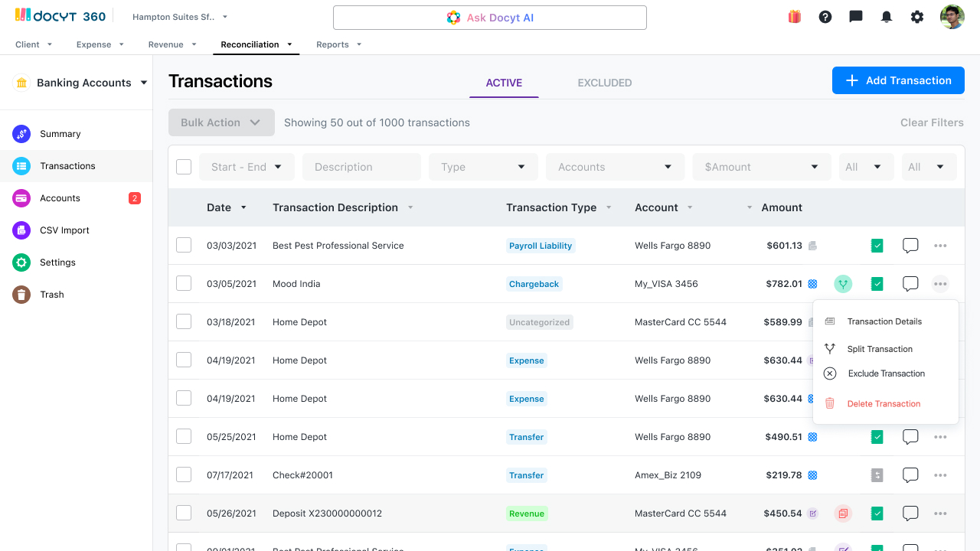Open more options for Best Pest $601.13 row

(940, 246)
